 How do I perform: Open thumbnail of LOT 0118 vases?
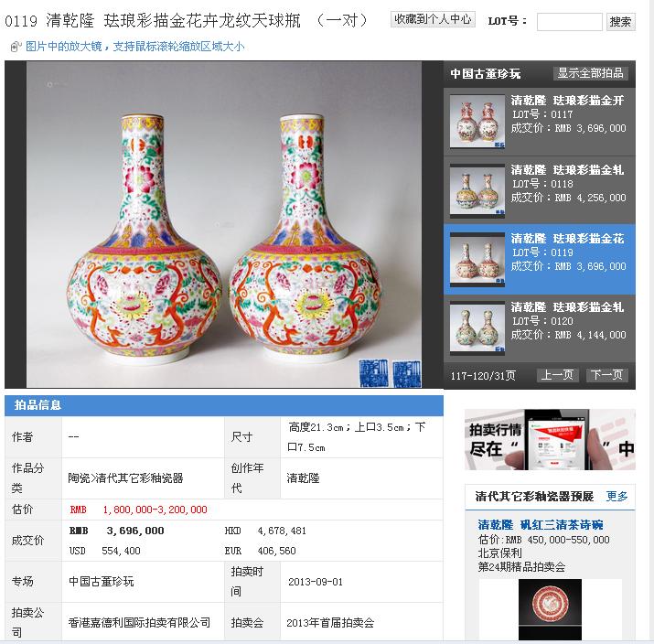pos(477,190)
